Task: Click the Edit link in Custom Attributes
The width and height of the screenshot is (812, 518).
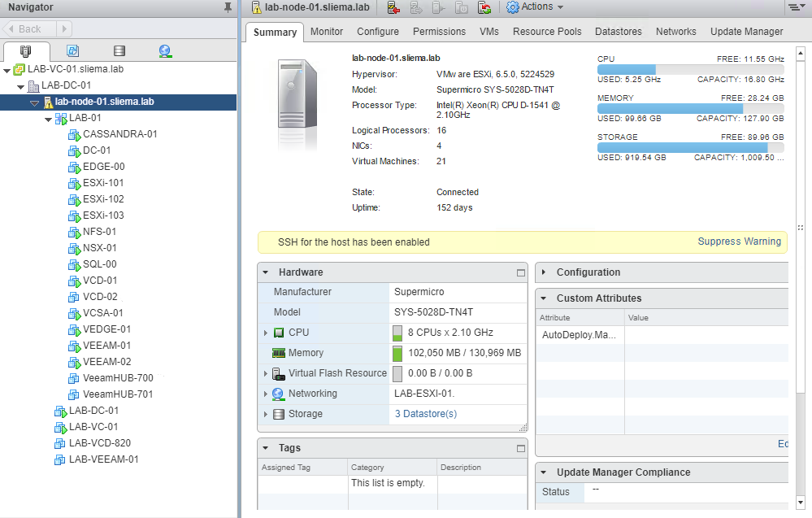Action: (783, 444)
